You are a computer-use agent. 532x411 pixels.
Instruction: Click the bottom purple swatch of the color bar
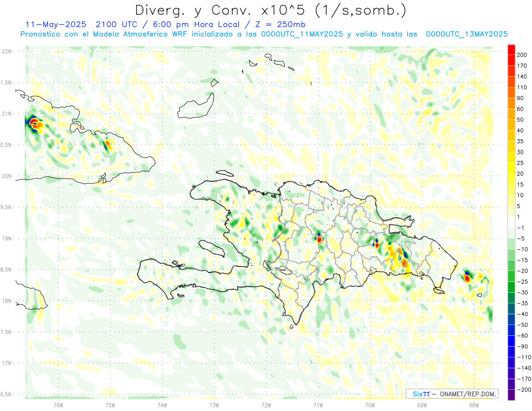[511, 395]
